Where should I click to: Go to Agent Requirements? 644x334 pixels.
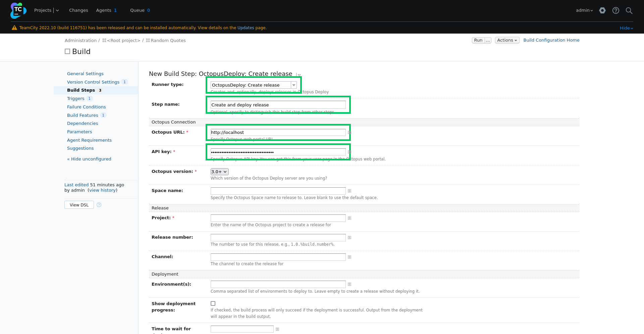[x=89, y=140]
